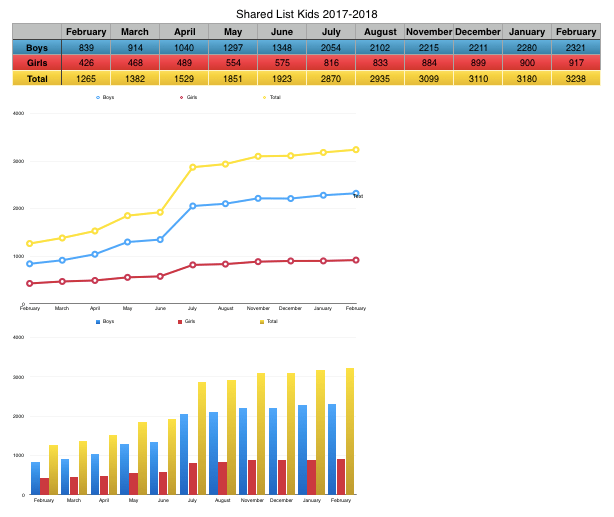Click the blue Boys bar for November
The width and height of the screenshot is (614, 517).
244,451
